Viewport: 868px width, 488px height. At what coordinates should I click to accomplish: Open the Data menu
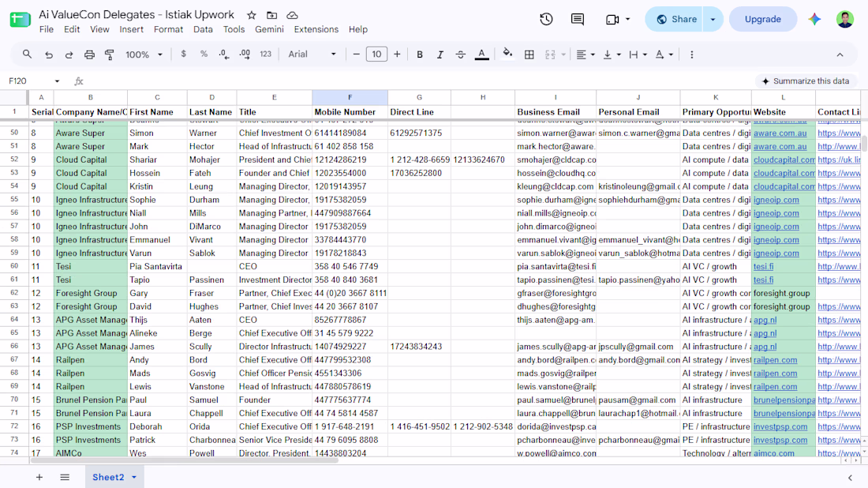tap(203, 29)
